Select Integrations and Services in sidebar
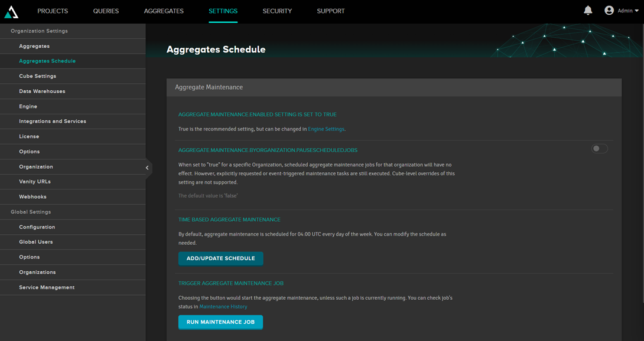644x341 pixels. coord(53,122)
